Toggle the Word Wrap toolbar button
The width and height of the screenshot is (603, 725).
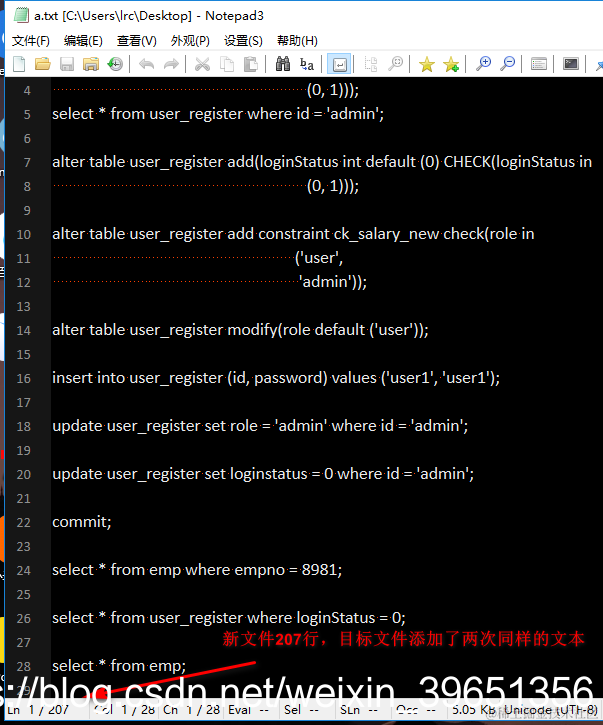[339, 64]
